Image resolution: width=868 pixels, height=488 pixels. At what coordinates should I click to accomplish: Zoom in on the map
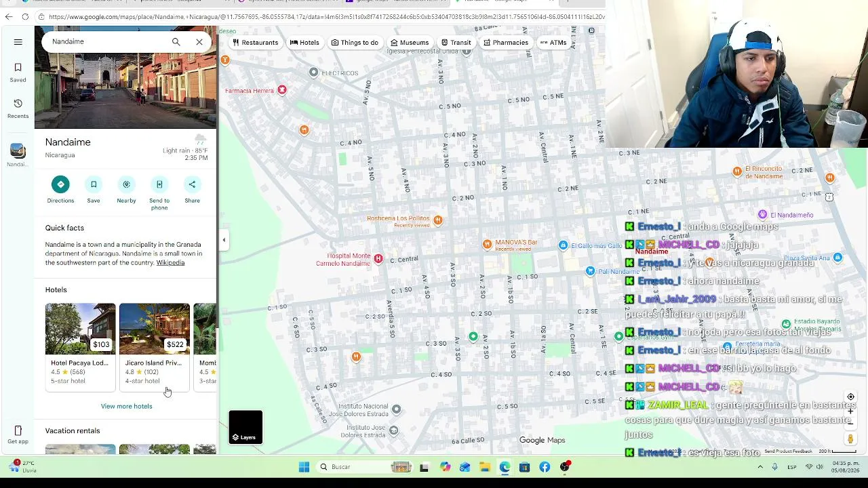click(x=850, y=411)
